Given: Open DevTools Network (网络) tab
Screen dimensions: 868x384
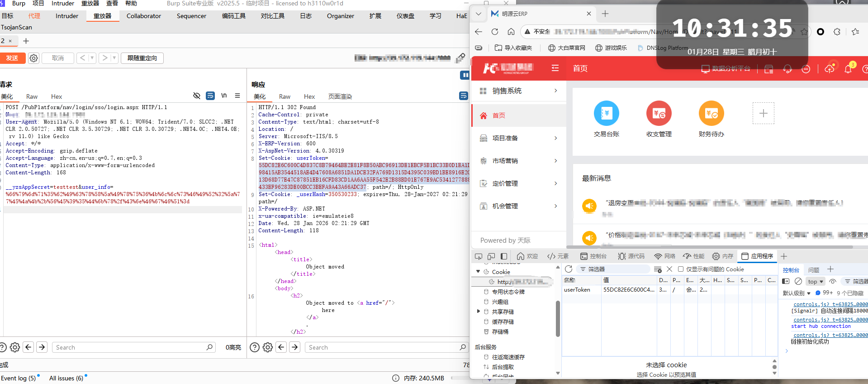Looking at the screenshot, I should [664, 256].
